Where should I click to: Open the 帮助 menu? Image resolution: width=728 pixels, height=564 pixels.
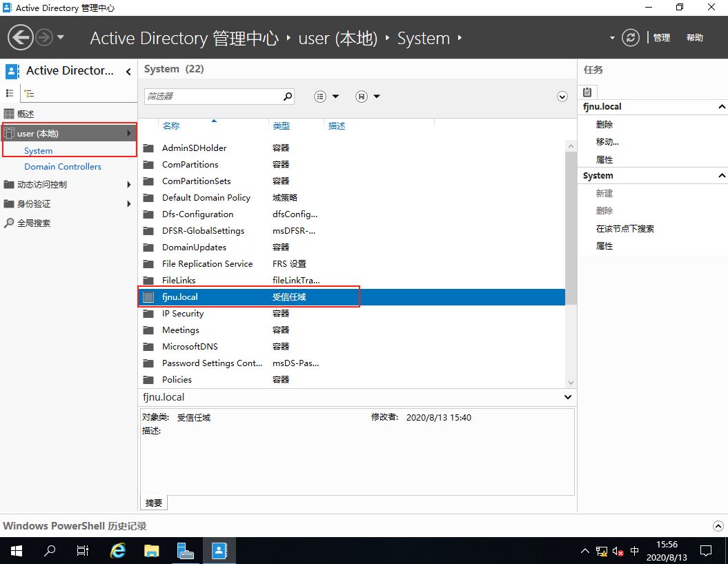coord(695,37)
